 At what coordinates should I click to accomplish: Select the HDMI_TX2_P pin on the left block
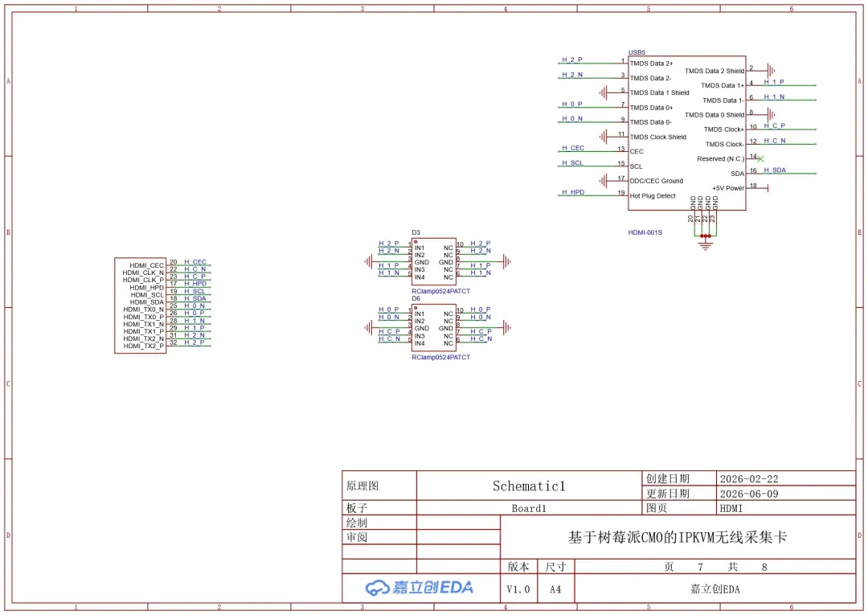[143, 346]
